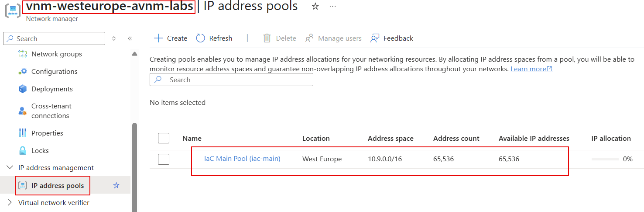The width and height of the screenshot is (644, 212).
Task: Click the Refresh button
Action: point(214,38)
